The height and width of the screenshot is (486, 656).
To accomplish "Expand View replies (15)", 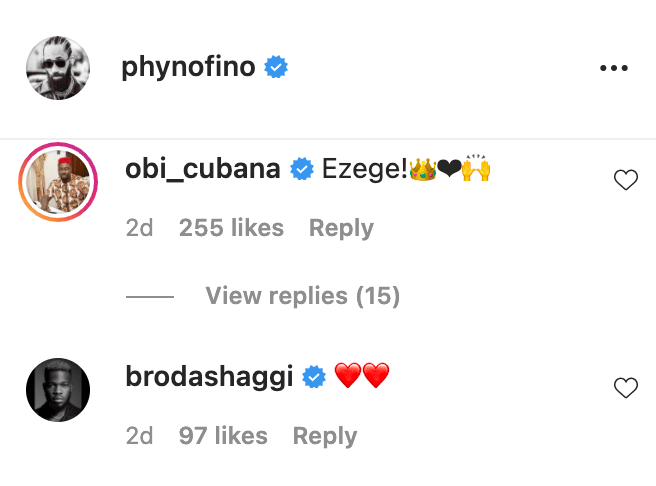I will pos(302,296).
